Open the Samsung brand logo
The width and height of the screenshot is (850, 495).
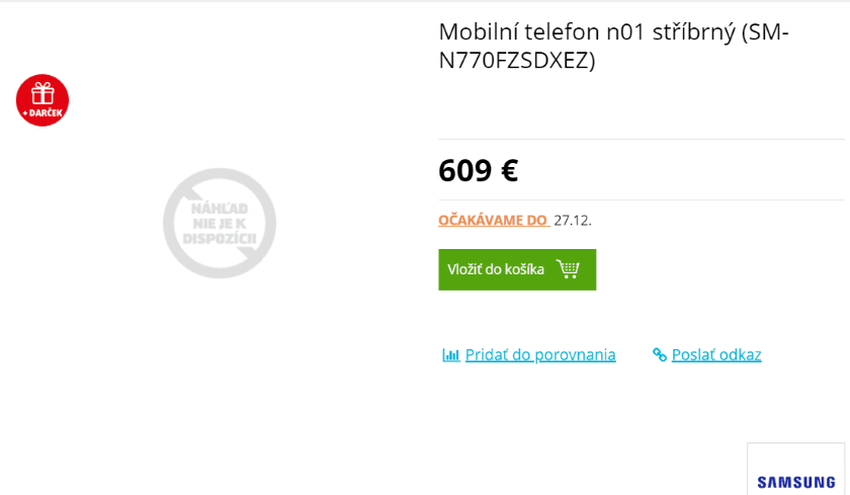795,482
